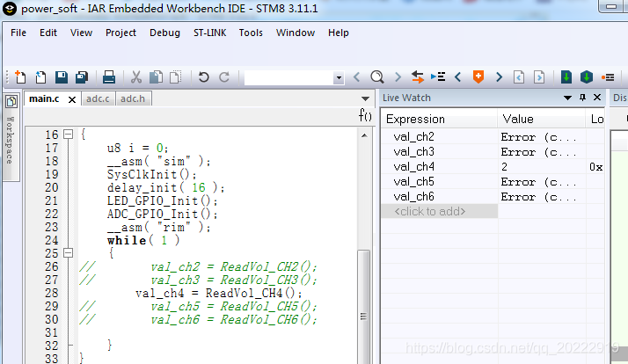
Task: Open the Project menu
Action: [120, 33]
